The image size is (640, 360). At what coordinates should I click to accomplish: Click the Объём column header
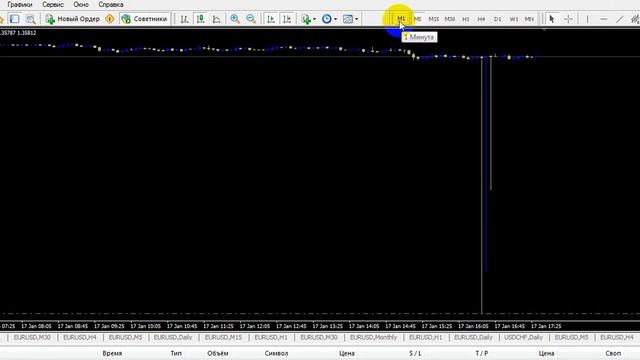[x=218, y=353]
